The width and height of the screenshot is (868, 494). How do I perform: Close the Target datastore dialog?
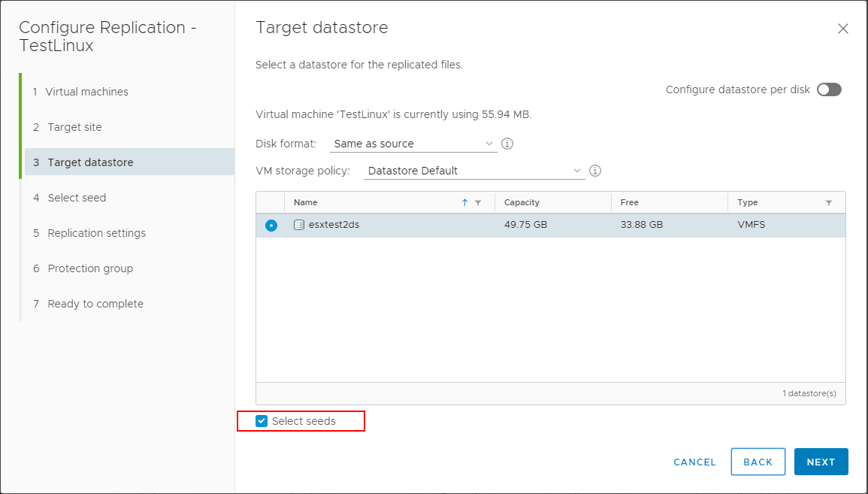(x=842, y=28)
